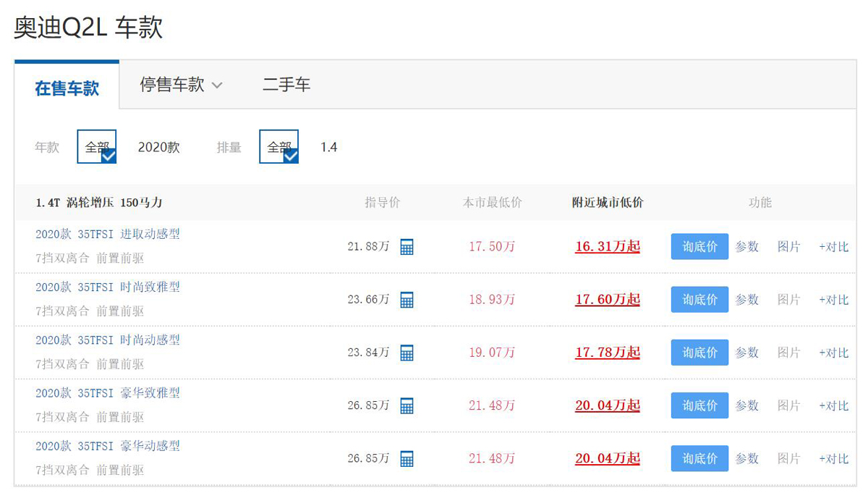Open nearby price 20.04万起 for 豪华致雅型
Screen dimensions: 868x493
tap(608, 405)
